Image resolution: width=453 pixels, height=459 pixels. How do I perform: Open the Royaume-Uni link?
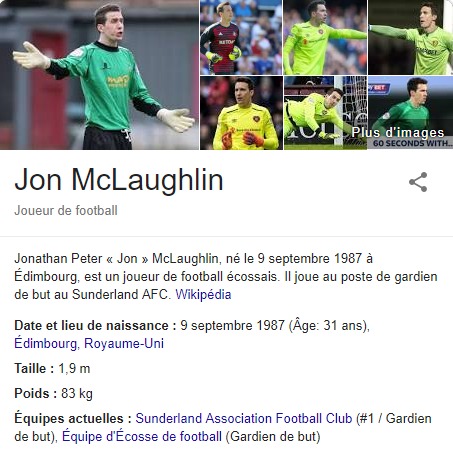coord(124,344)
